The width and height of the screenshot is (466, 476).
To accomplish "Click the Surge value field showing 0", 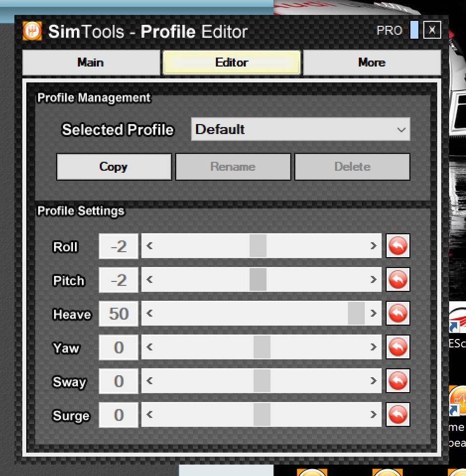I will [119, 414].
